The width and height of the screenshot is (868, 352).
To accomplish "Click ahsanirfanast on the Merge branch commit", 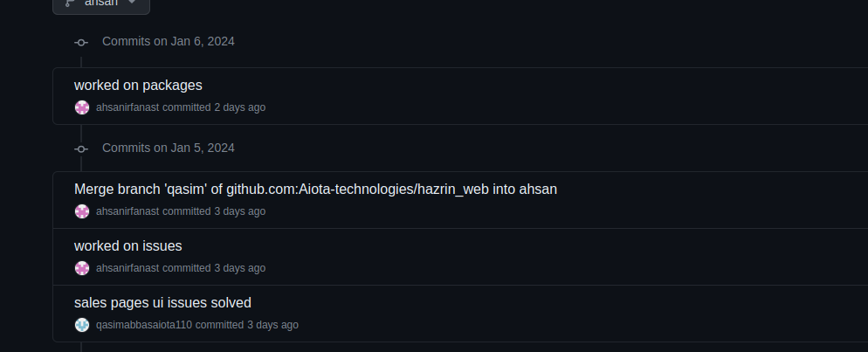I will point(127,211).
